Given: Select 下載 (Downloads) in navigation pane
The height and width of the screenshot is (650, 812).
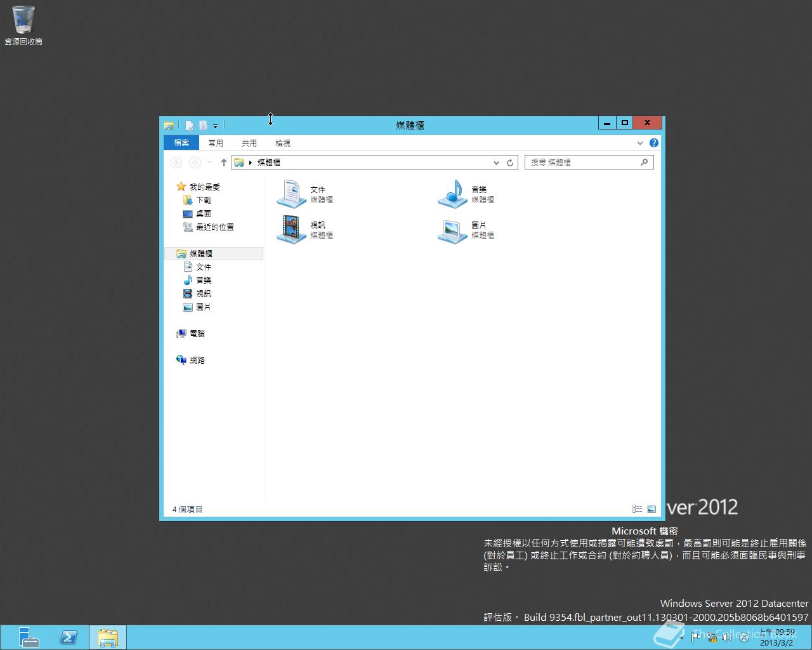Looking at the screenshot, I should [x=197, y=200].
